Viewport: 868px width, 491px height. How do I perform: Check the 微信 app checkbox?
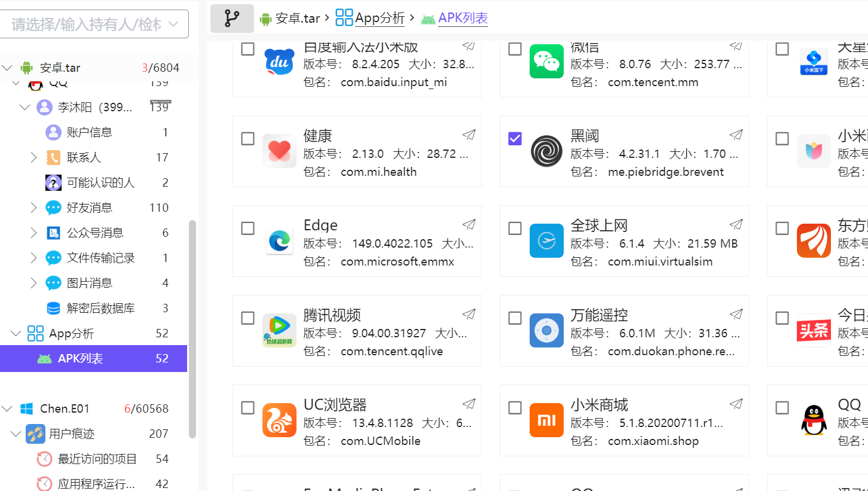(x=515, y=49)
